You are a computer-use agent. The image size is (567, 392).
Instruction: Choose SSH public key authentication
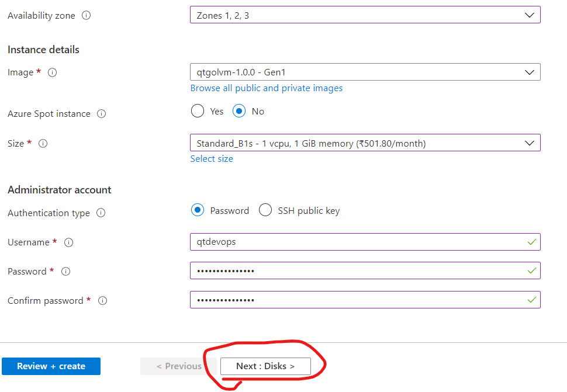265,210
